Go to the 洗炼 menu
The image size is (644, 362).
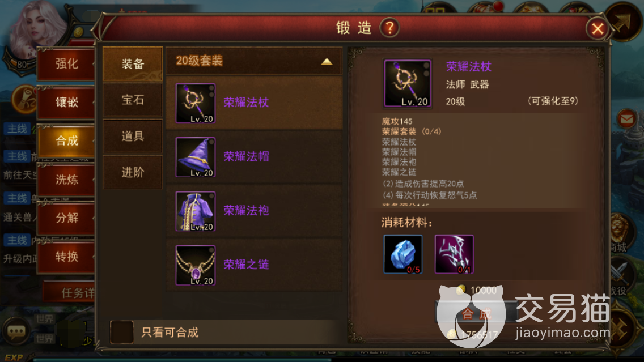(66, 180)
